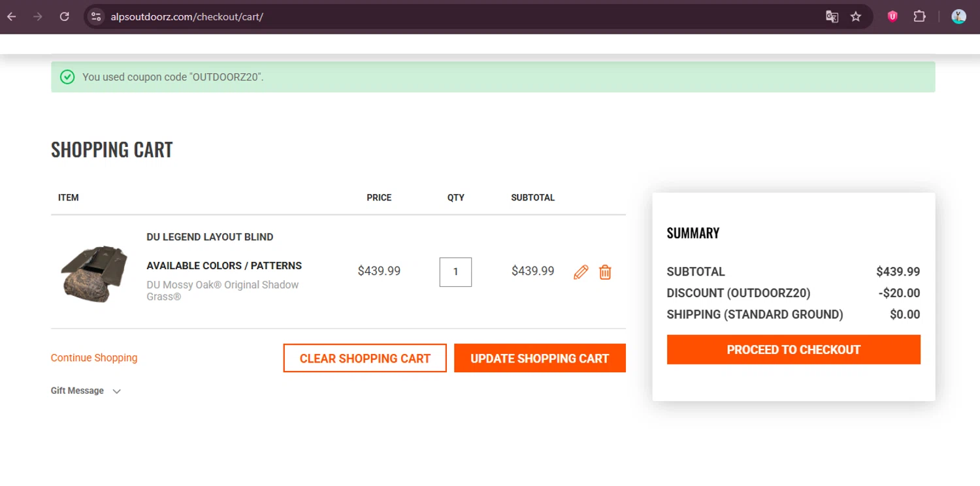Click the green success checkmark icon

click(x=67, y=77)
